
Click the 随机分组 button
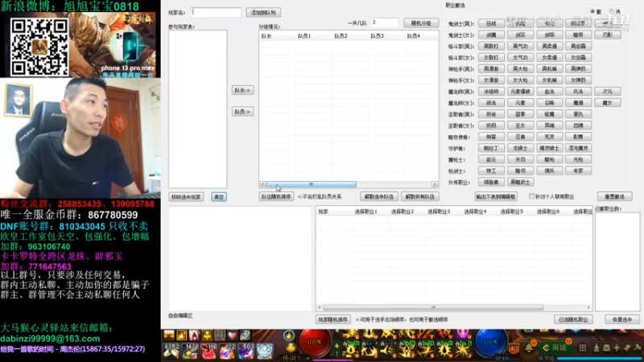(421, 23)
